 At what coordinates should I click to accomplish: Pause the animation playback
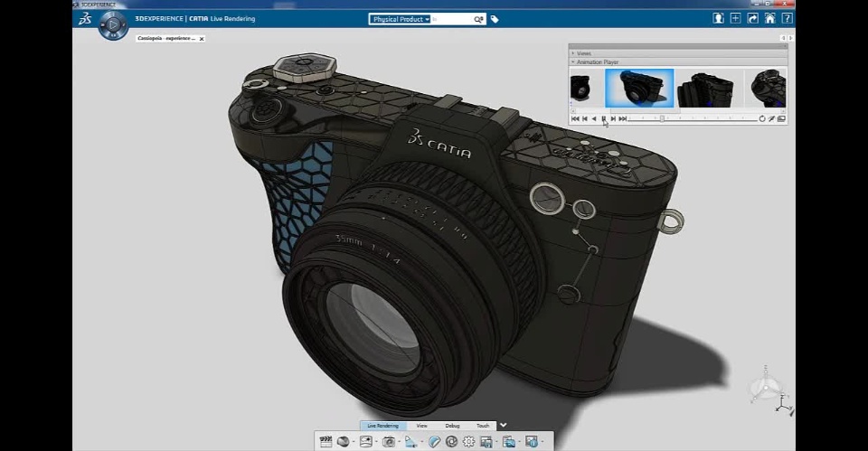click(x=603, y=118)
